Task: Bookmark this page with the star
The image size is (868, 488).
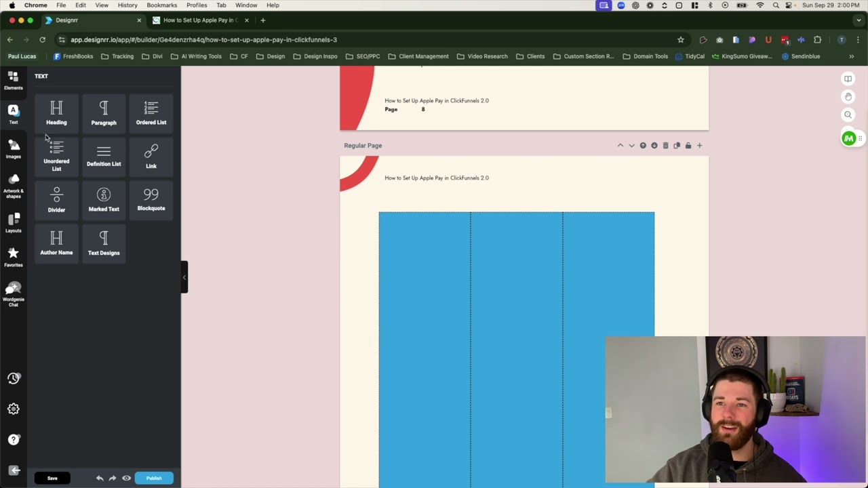Action: 681,40
